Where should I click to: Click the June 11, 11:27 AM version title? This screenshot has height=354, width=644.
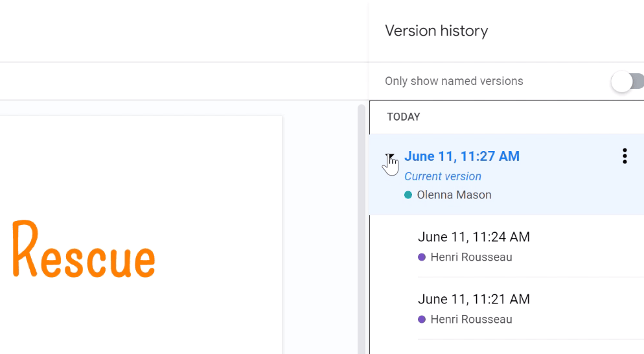tap(461, 156)
